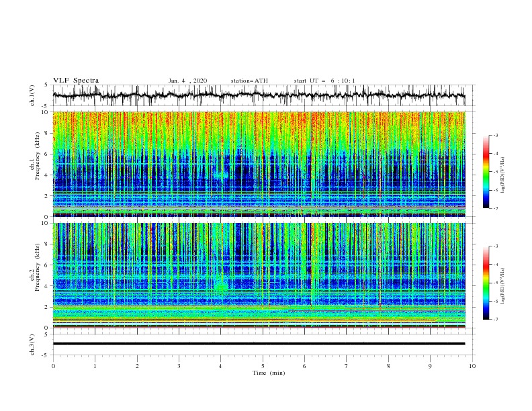
Task: Click the ch.1 voltage waveform trace
Action: (259, 95)
